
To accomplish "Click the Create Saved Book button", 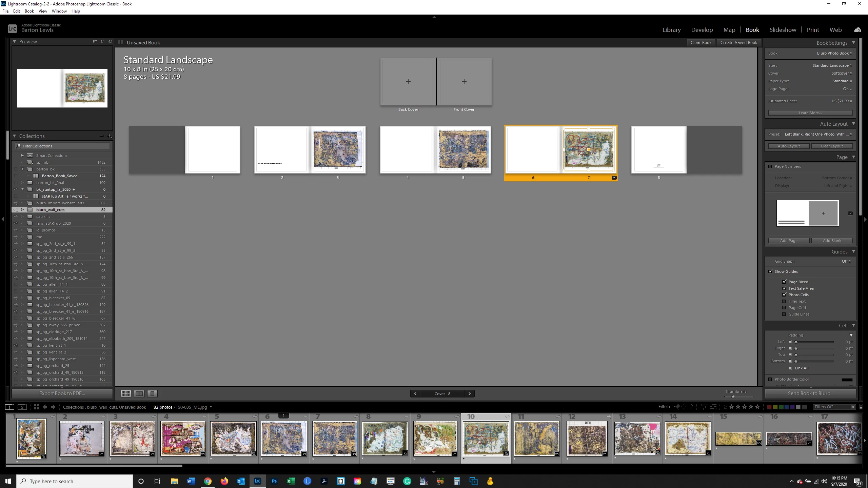I will coord(738,43).
